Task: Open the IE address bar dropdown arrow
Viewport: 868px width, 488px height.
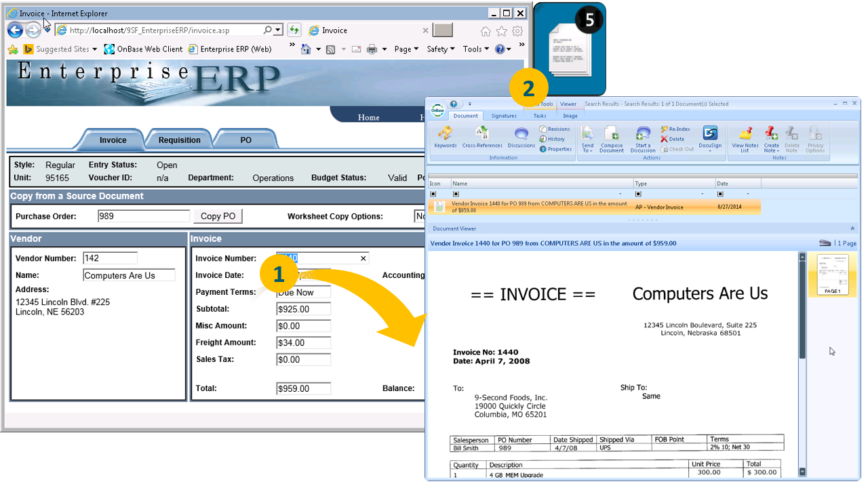Action: pyautogui.click(x=279, y=30)
